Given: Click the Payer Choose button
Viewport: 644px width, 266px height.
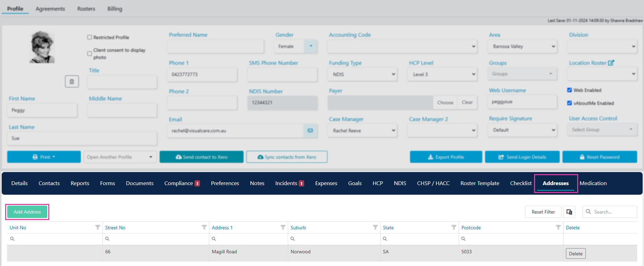Looking at the screenshot, I should (445, 102).
